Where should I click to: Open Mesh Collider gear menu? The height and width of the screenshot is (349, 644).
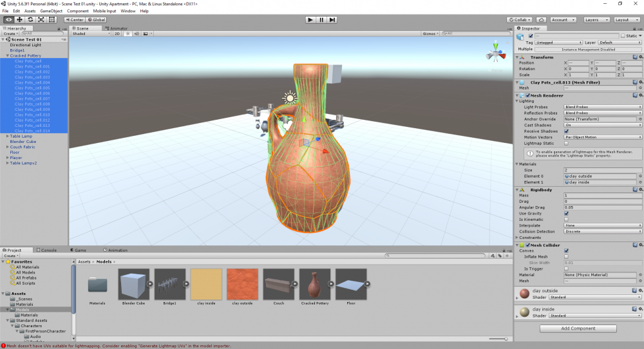640,245
